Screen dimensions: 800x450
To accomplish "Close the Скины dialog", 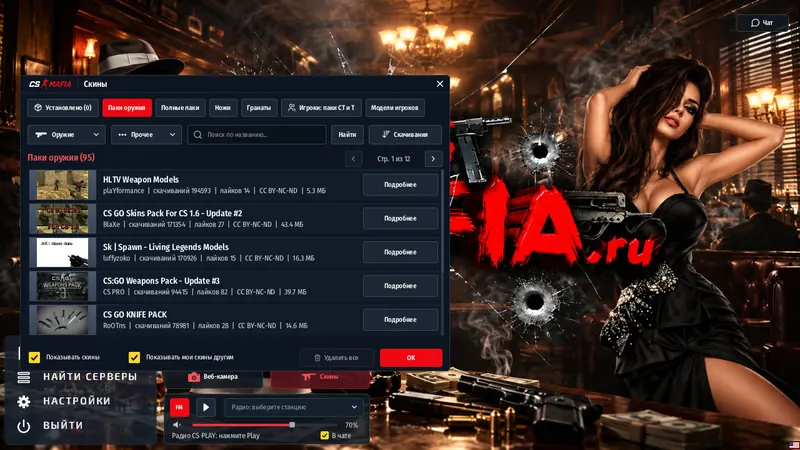I will (440, 84).
